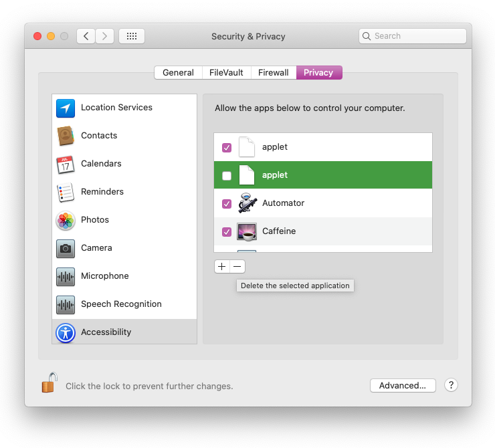Choose the Camera icon in sidebar

66,248
